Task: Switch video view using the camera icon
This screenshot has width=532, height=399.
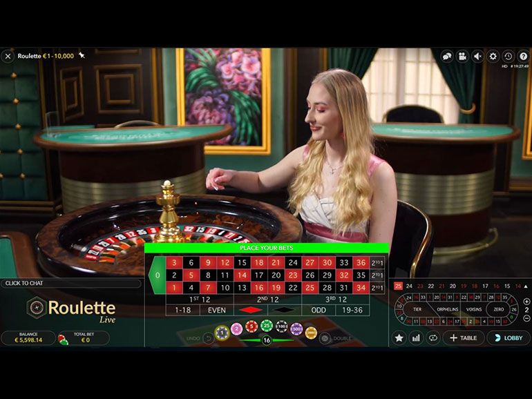Action: pos(462,57)
